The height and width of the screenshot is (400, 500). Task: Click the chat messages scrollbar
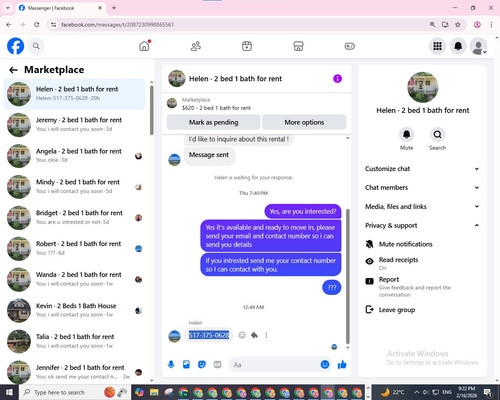point(348,277)
